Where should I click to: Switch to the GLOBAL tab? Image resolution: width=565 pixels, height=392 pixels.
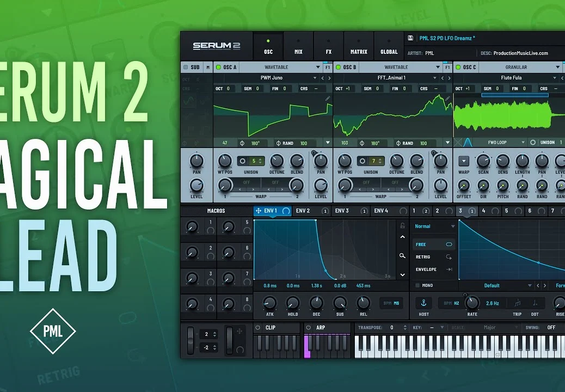pyautogui.click(x=389, y=46)
